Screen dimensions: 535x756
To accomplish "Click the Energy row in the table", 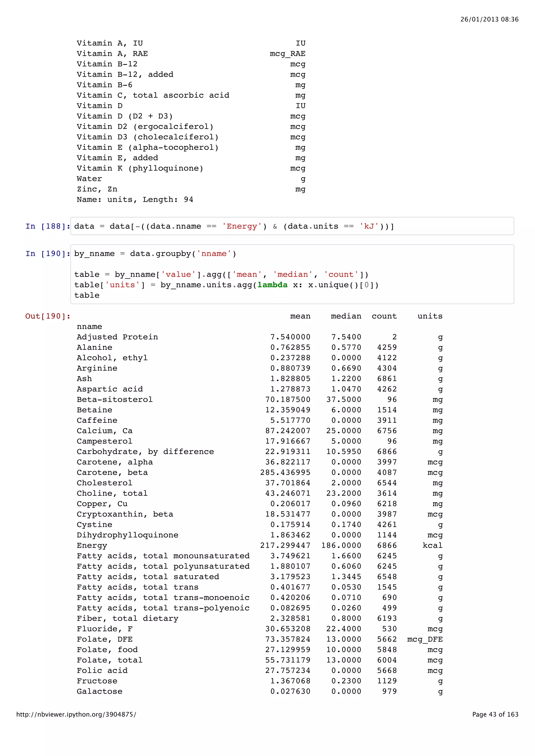I will 92,545.
